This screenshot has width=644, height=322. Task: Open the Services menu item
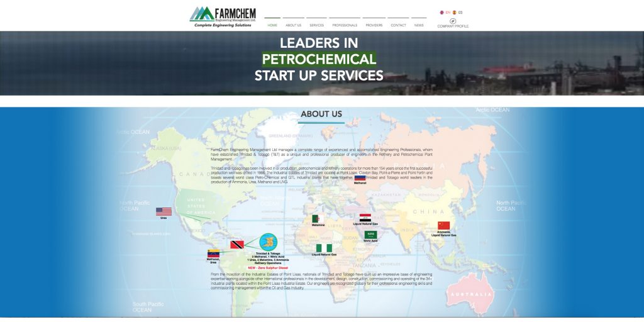point(317,25)
